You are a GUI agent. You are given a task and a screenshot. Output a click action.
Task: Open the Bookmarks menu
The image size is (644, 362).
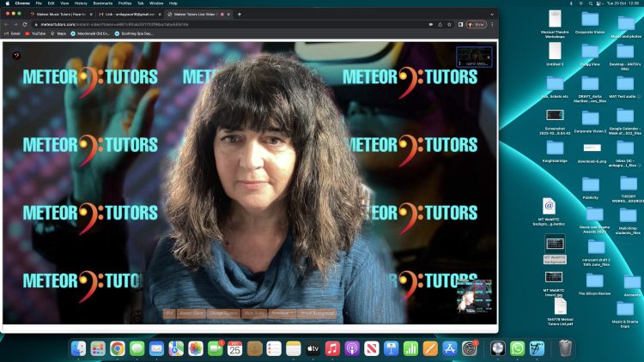(103, 3)
